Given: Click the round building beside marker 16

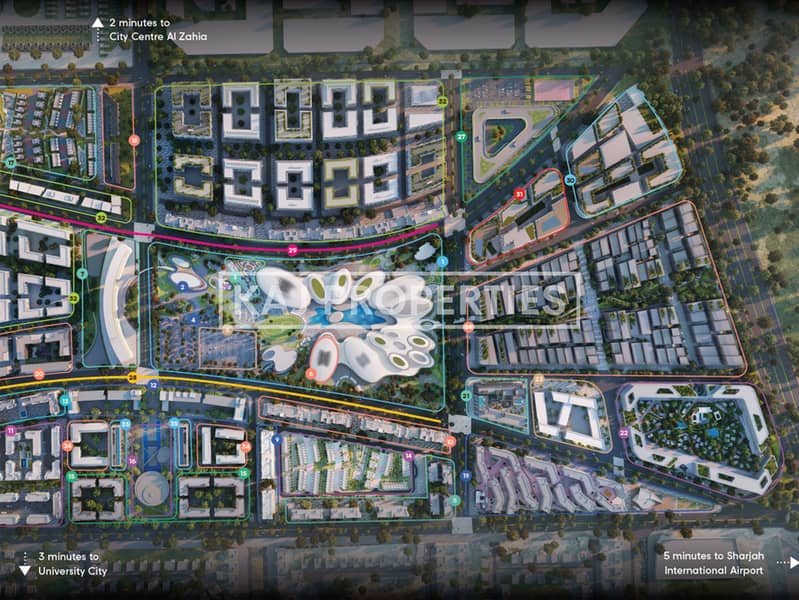Looking at the screenshot, I should coord(151,488).
